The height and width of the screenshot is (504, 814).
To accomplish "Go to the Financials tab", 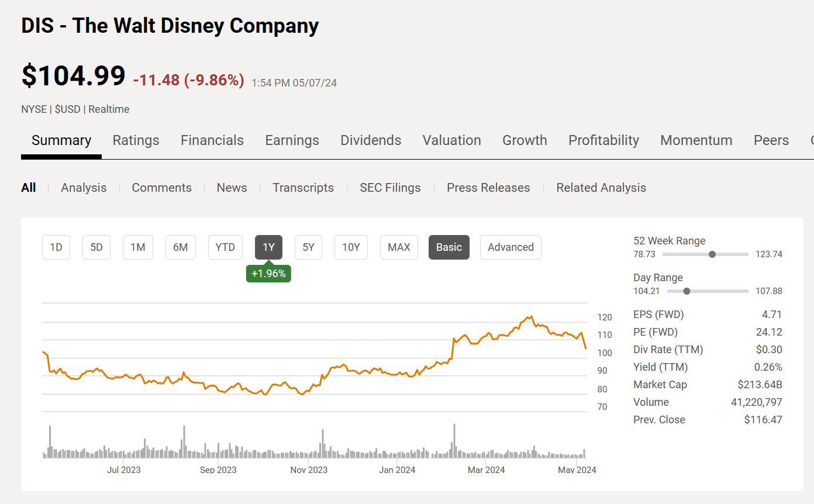I will click(x=212, y=140).
